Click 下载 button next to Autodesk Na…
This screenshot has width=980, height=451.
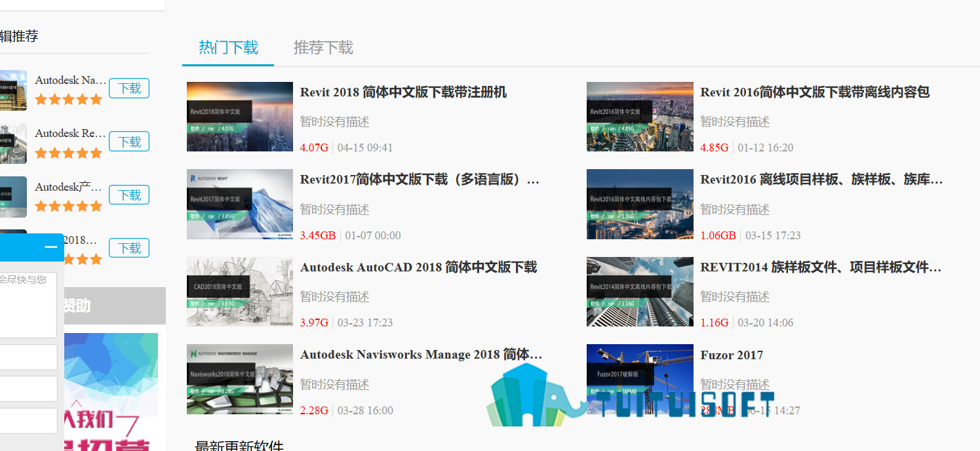(129, 88)
